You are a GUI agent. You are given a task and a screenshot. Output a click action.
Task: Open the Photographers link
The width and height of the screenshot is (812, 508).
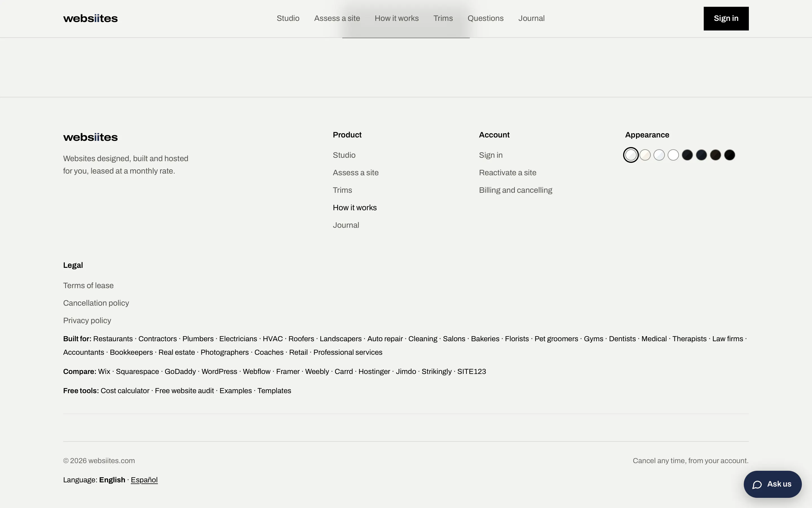[x=224, y=352]
